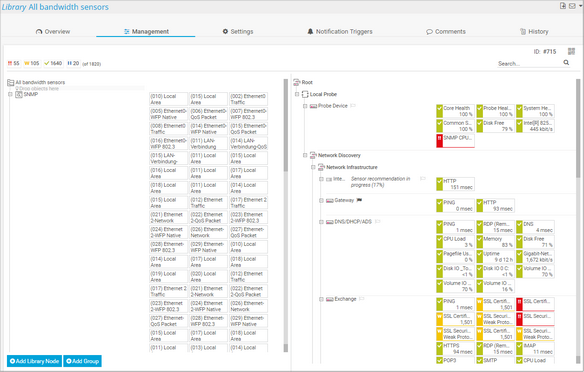The width and height of the screenshot is (584, 372).
Task: Filter by 20 paused sensors
Action: (x=73, y=63)
